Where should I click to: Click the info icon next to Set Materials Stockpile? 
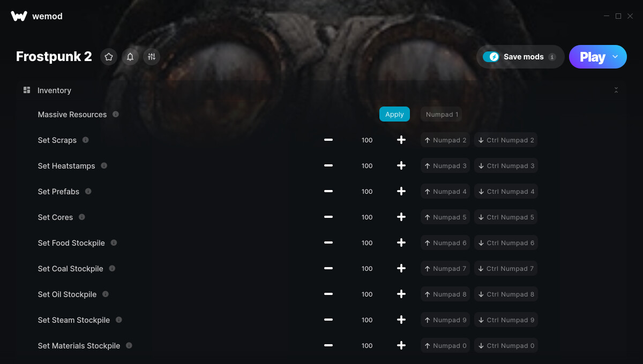click(129, 345)
